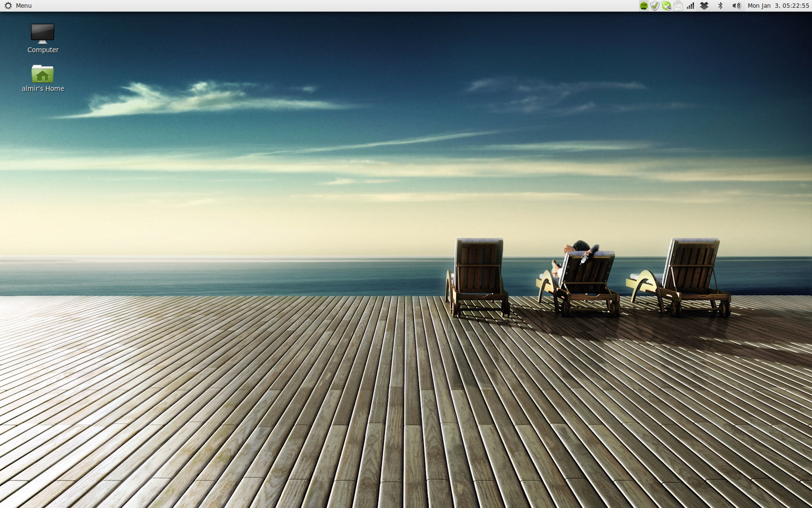The height and width of the screenshot is (508, 812).
Task: Open the Computer desktop icon
Action: click(43, 33)
